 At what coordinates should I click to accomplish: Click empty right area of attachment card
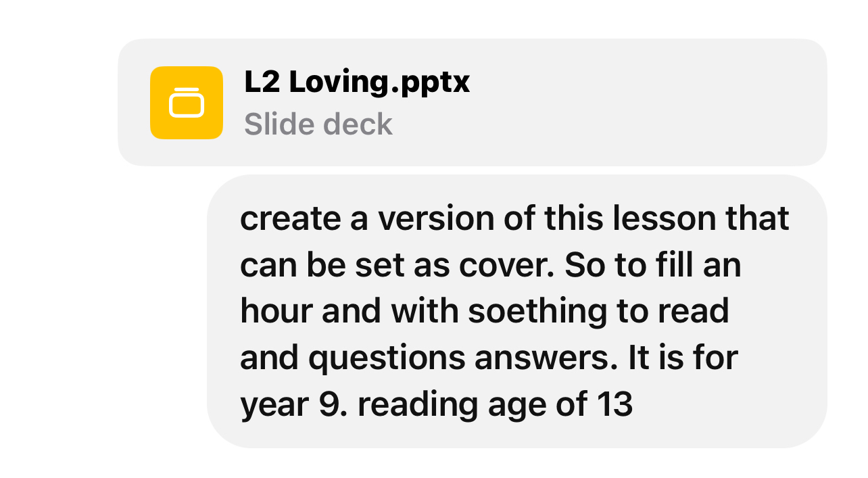click(649, 103)
